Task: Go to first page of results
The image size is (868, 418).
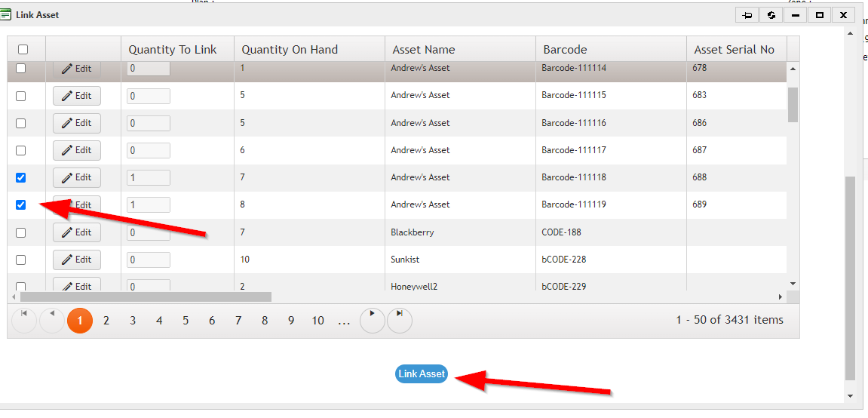Action: [x=24, y=320]
